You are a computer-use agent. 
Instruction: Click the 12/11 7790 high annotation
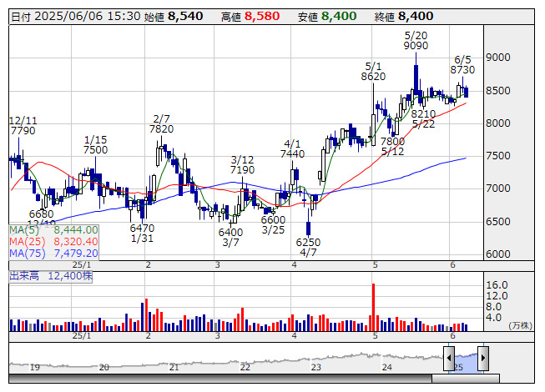tap(23, 126)
